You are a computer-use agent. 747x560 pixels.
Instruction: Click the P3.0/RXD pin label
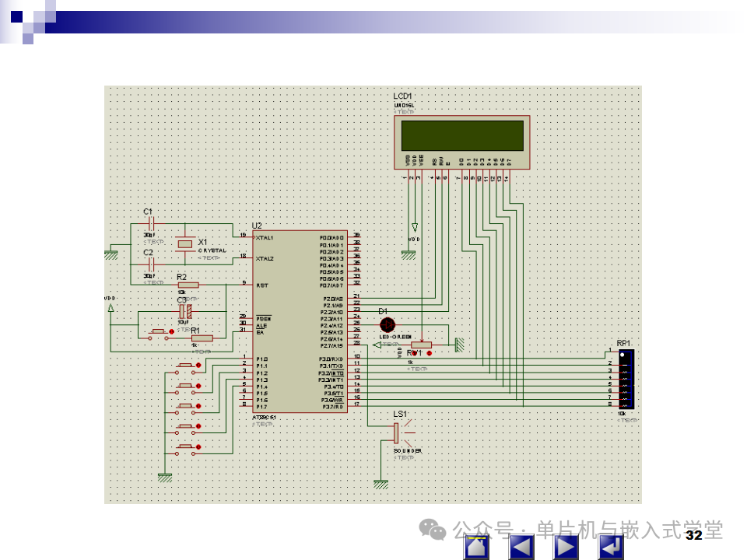pyautogui.click(x=331, y=359)
